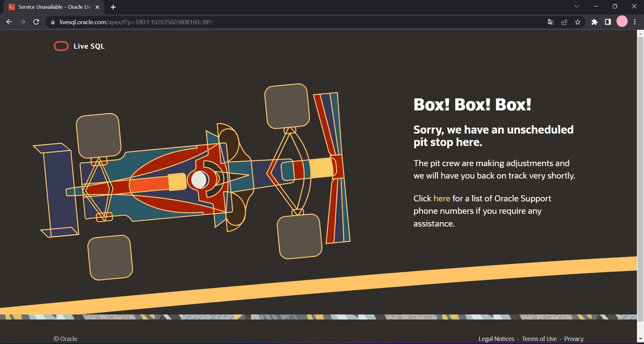This screenshot has height=344, width=644.
Task: Click the © Oracle footer text
Action: coord(65,339)
